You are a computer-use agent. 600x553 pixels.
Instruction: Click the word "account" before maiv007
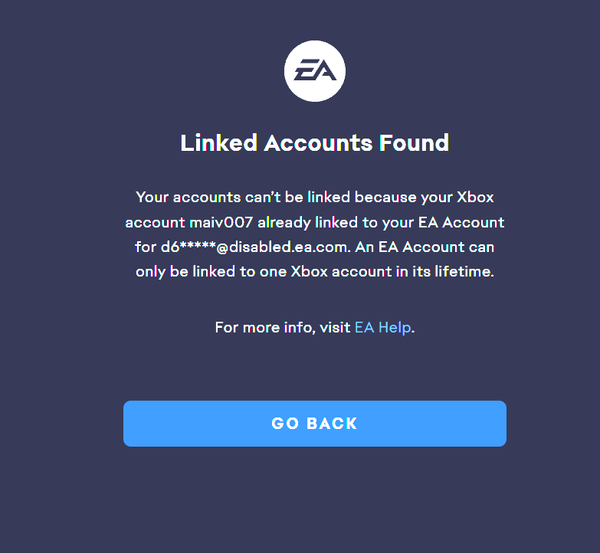(x=155, y=223)
